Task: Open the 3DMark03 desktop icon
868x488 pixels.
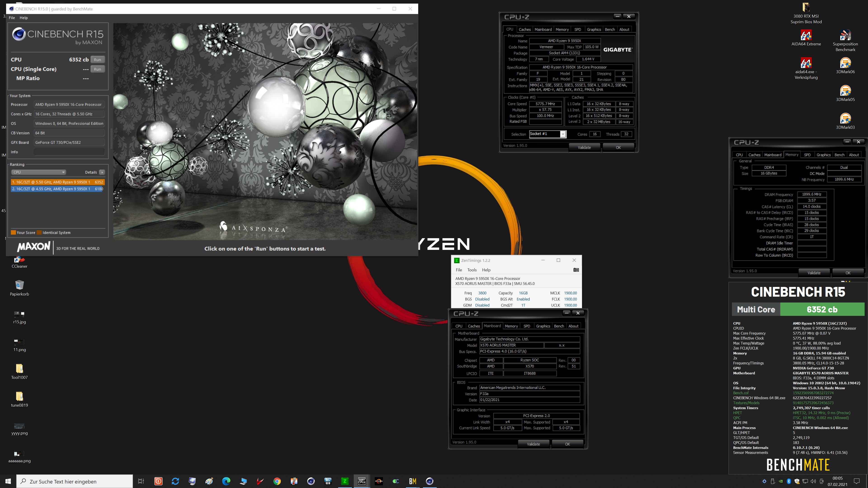Action: [x=845, y=121]
